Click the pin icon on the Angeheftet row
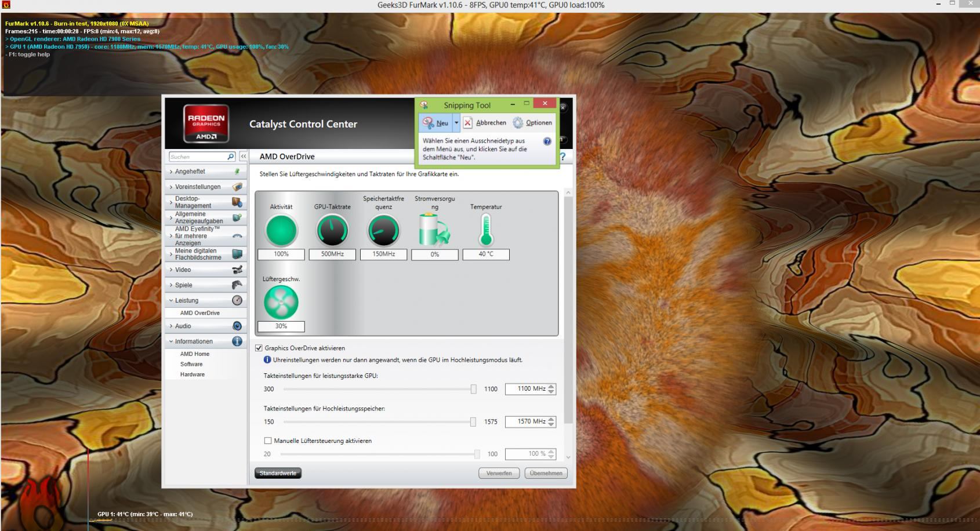 point(237,172)
